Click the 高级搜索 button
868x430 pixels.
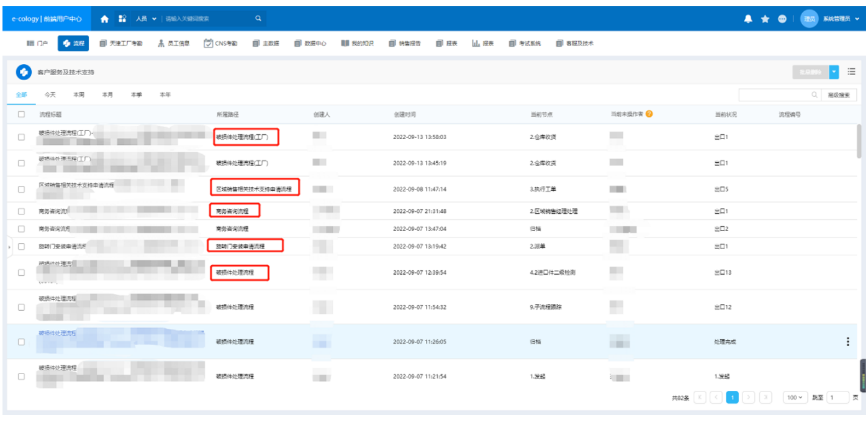(839, 95)
